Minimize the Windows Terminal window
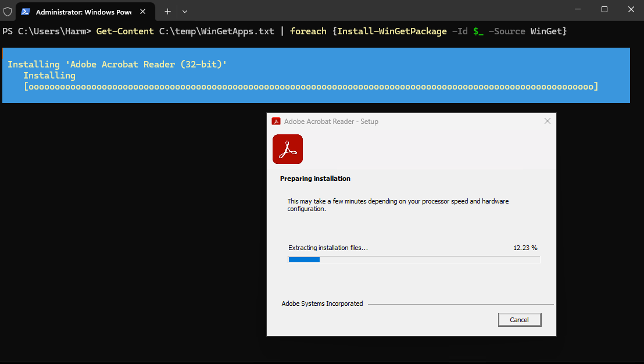This screenshot has height=364, width=644. [577, 9]
